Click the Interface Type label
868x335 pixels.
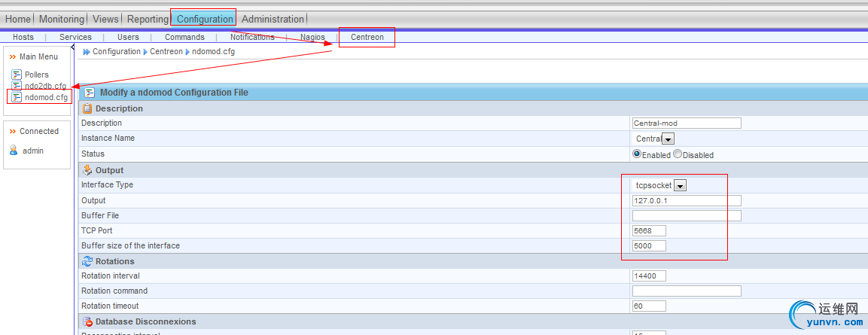point(108,184)
